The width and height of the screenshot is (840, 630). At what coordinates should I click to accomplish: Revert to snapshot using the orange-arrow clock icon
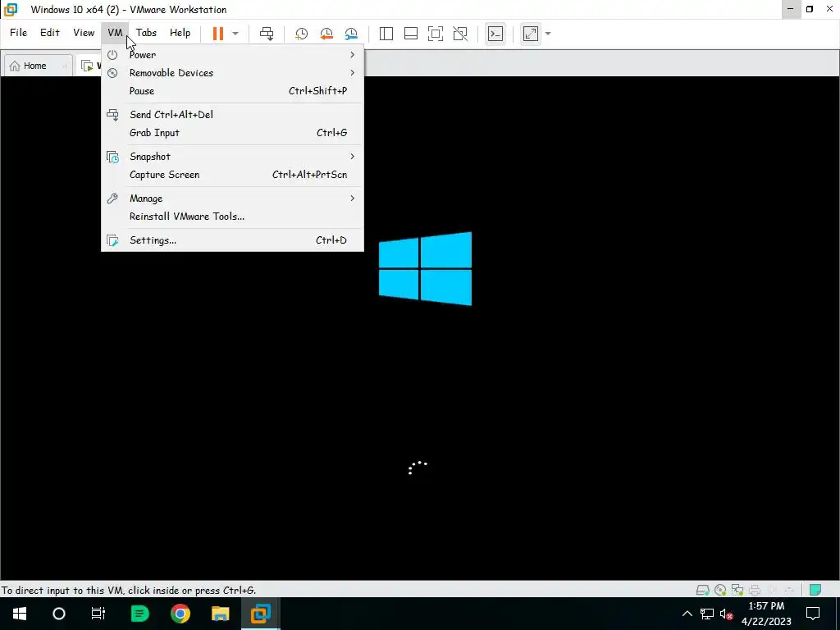(x=326, y=34)
